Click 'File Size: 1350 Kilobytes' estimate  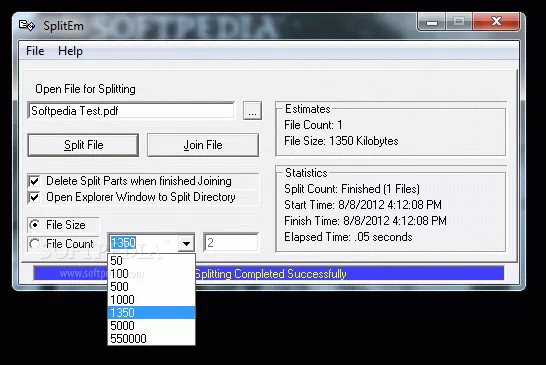(341, 141)
